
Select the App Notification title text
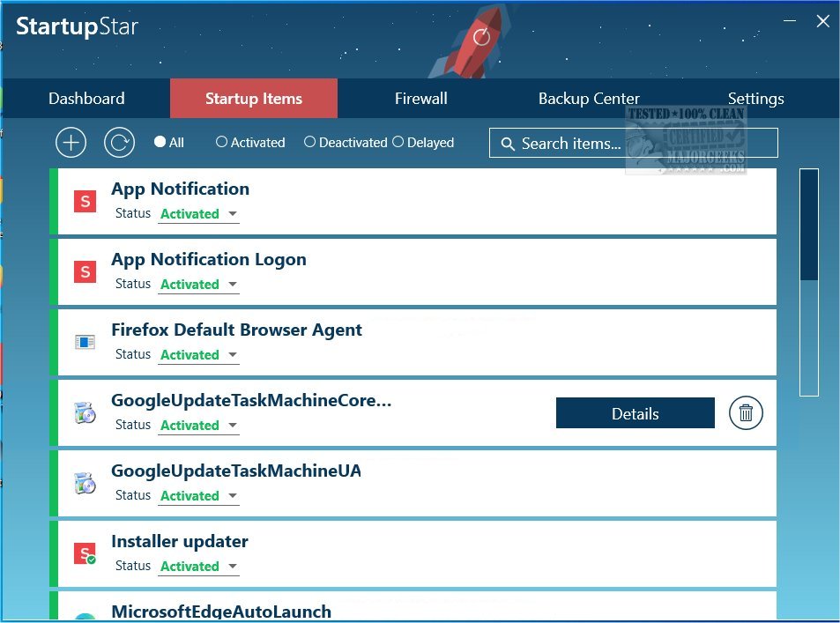pos(180,189)
